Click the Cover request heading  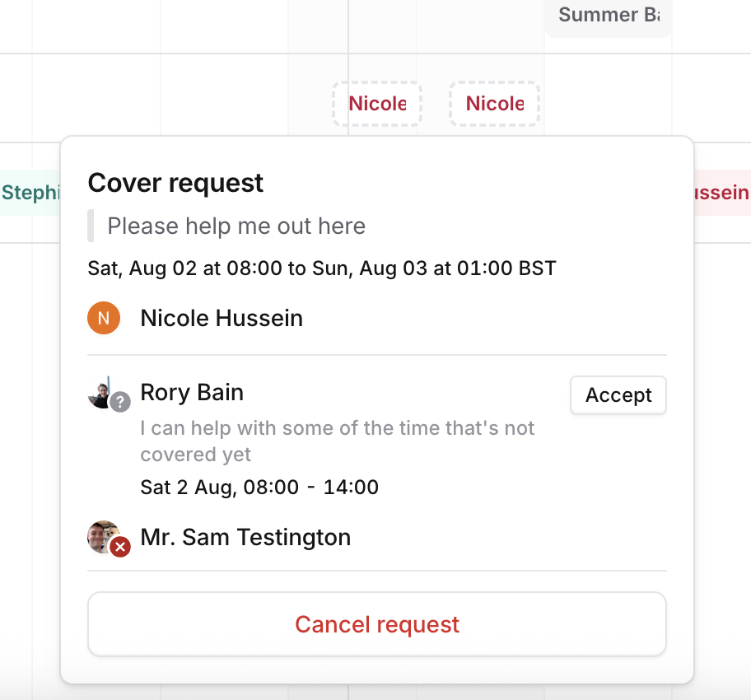(x=175, y=183)
